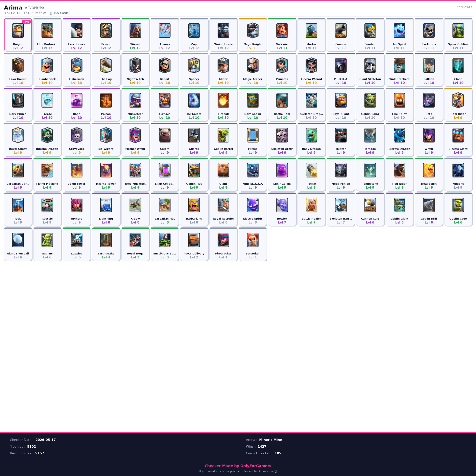The height and width of the screenshot is (476, 476).
Task: Choose the P.E.K.K.A card icon
Action: click(341, 65)
